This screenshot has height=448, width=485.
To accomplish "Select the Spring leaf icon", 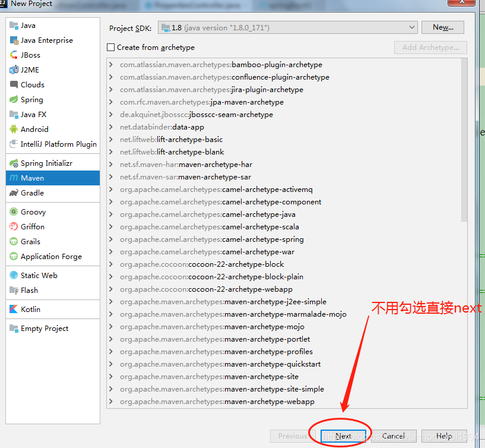I will 14,99.
